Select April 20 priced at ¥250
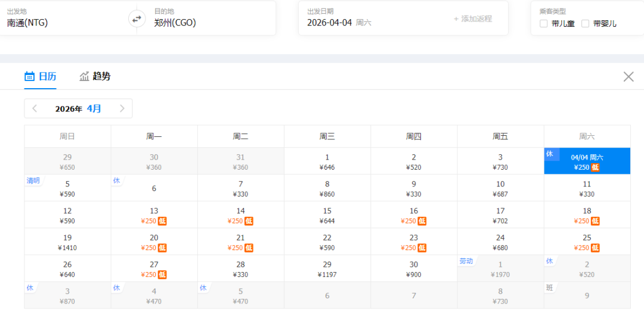The width and height of the screenshot is (644, 312). coord(154,242)
